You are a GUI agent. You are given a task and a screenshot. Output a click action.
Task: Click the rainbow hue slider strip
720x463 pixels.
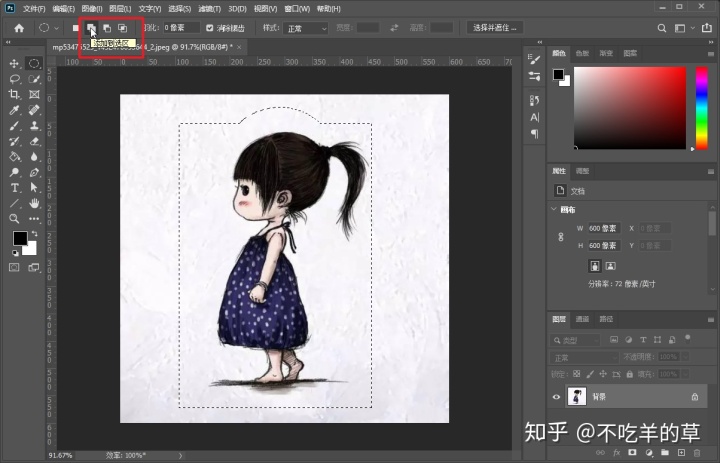[701, 108]
